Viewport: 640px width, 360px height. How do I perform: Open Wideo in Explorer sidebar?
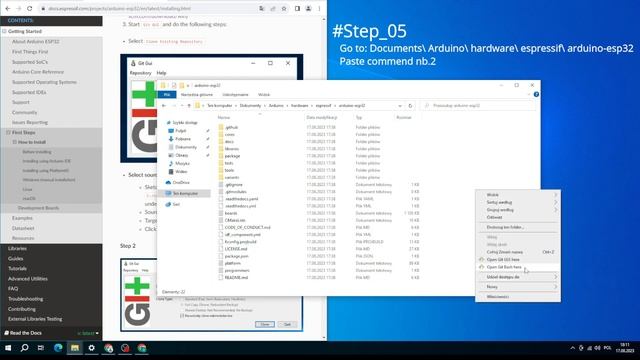point(181,171)
